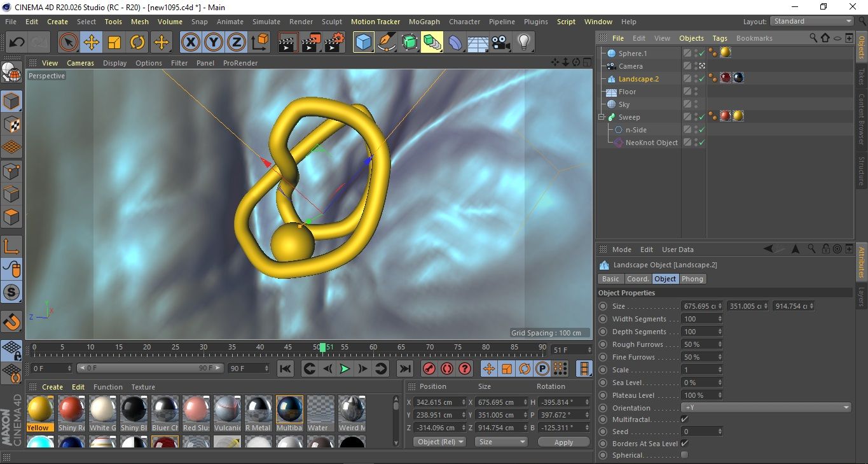868x464 pixels.
Task: Play the animation forwards
Action: (345, 369)
